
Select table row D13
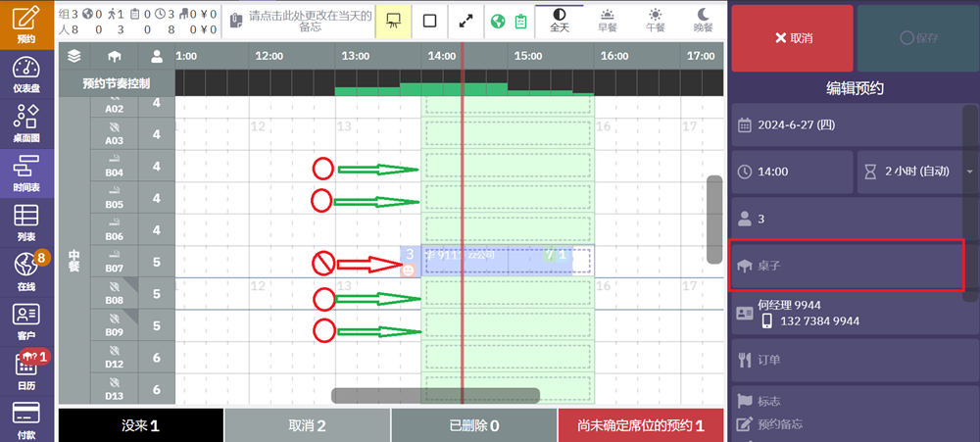[114, 389]
